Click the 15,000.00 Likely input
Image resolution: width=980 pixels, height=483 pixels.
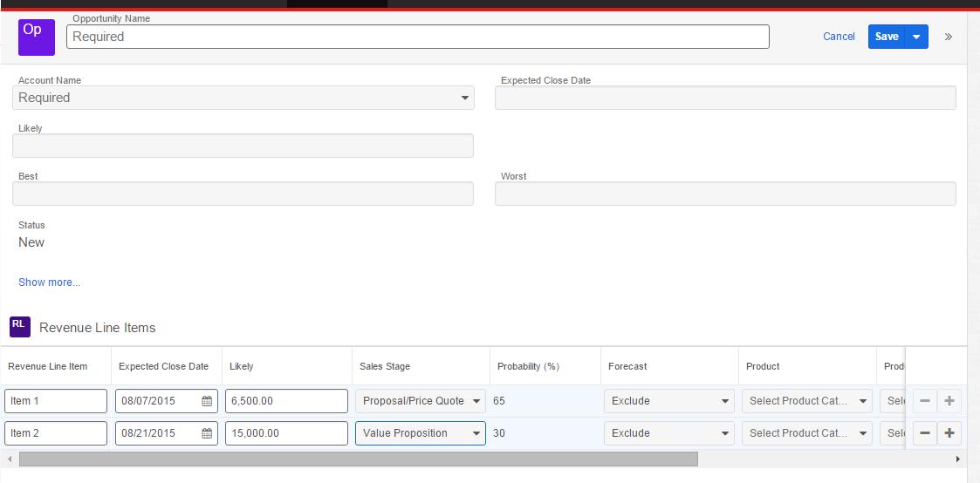pos(286,433)
